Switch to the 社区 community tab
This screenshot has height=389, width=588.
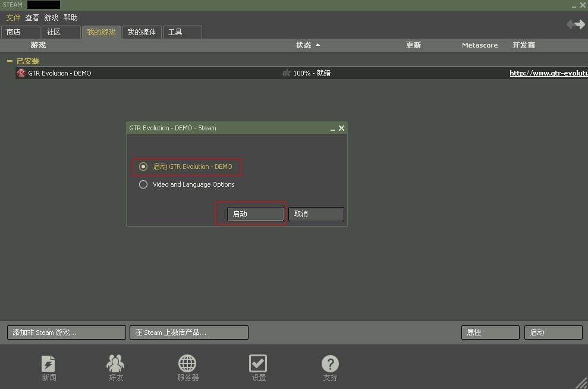[61, 32]
